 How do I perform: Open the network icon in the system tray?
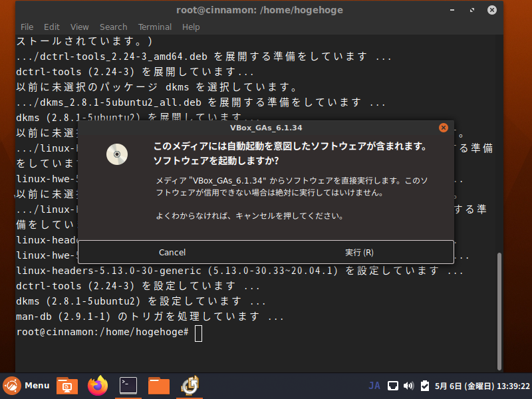point(393,386)
